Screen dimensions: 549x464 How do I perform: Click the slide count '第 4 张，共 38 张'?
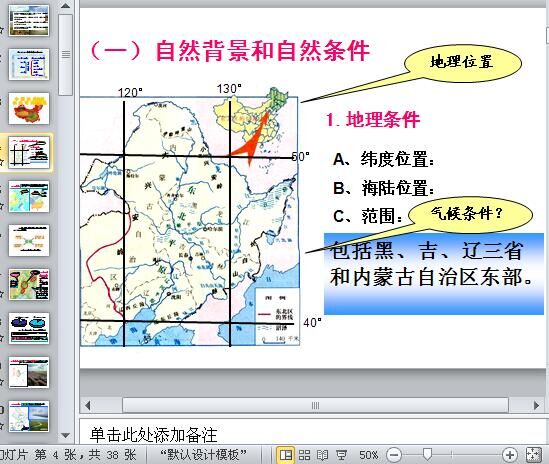click(85, 455)
